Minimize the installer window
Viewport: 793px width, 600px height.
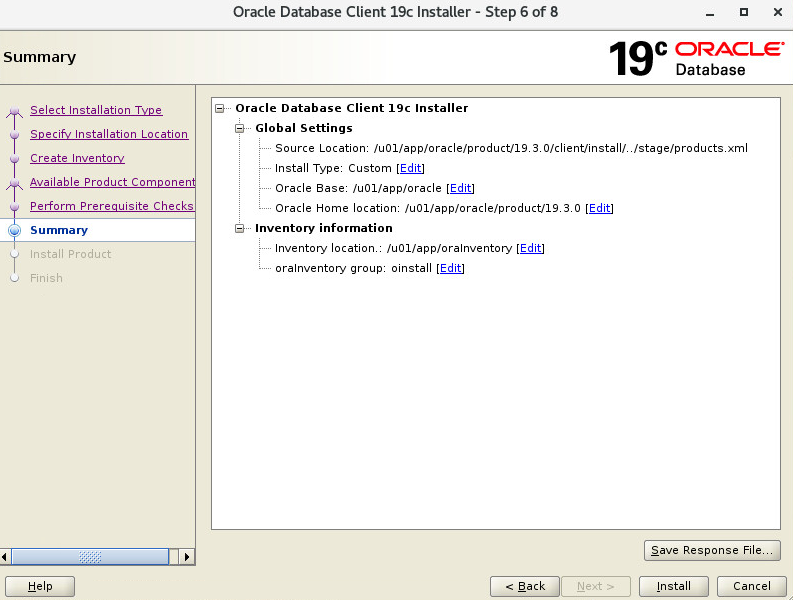click(x=710, y=13)
